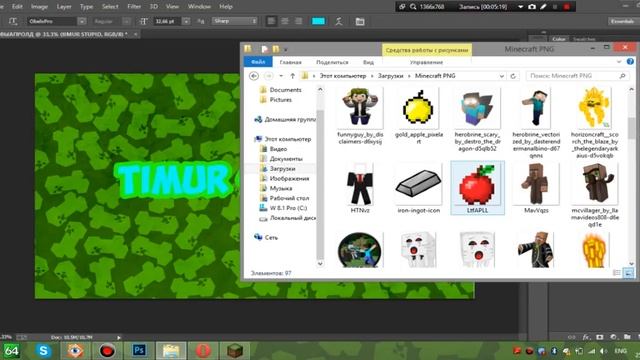This screenshot has height=360, width=640.
Task: Open the Вид ribbon tab
Action: (369, 62)
